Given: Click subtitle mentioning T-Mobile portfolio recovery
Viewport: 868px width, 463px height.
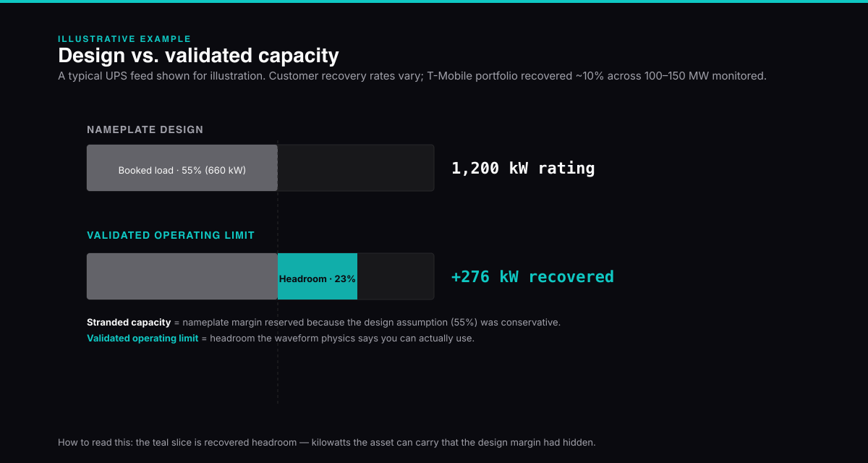Looking at the screenshot, I should (412, 76).
